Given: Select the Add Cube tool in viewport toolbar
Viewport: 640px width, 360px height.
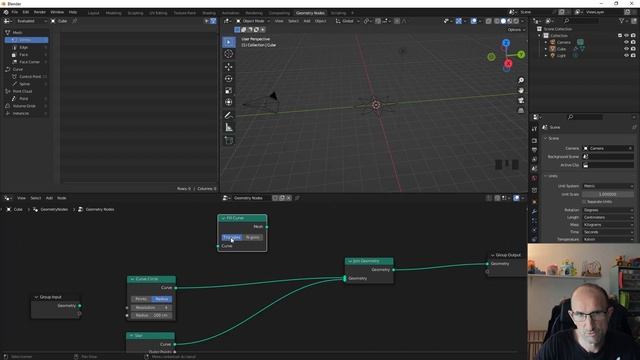Looking at the screenshot, I should 229,140.
